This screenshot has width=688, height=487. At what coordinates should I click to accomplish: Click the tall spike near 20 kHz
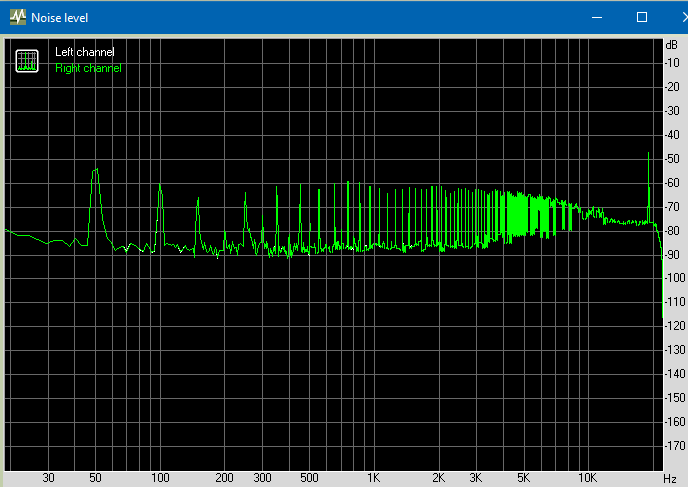(649, 155)
